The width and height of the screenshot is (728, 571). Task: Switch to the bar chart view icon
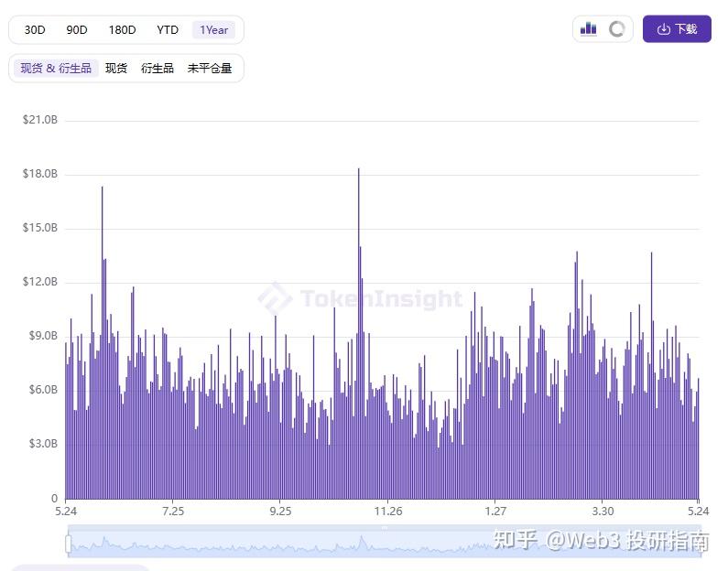coord(588,28)
